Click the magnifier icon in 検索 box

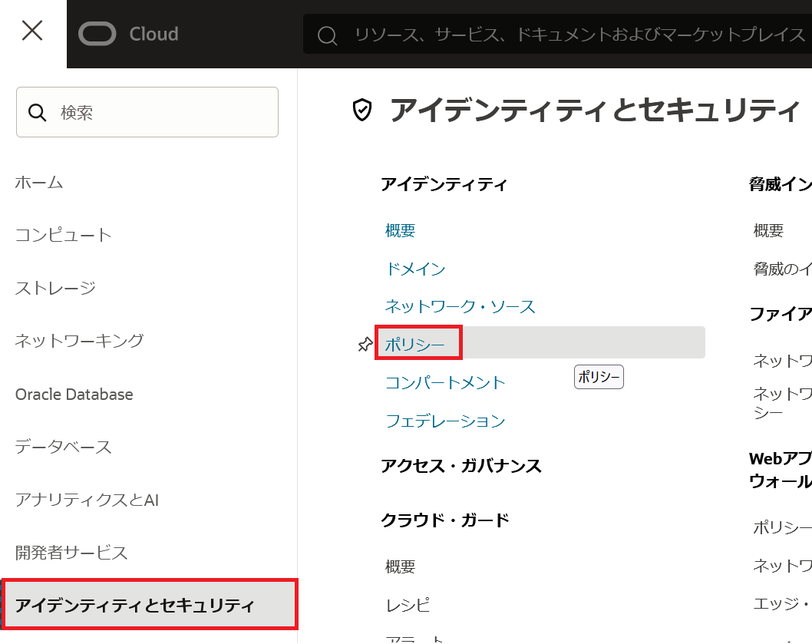(x=38, y=113)
